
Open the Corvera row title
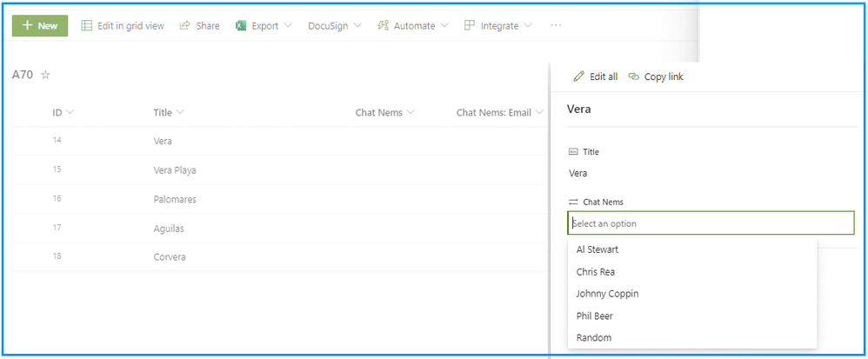[170, 257]
